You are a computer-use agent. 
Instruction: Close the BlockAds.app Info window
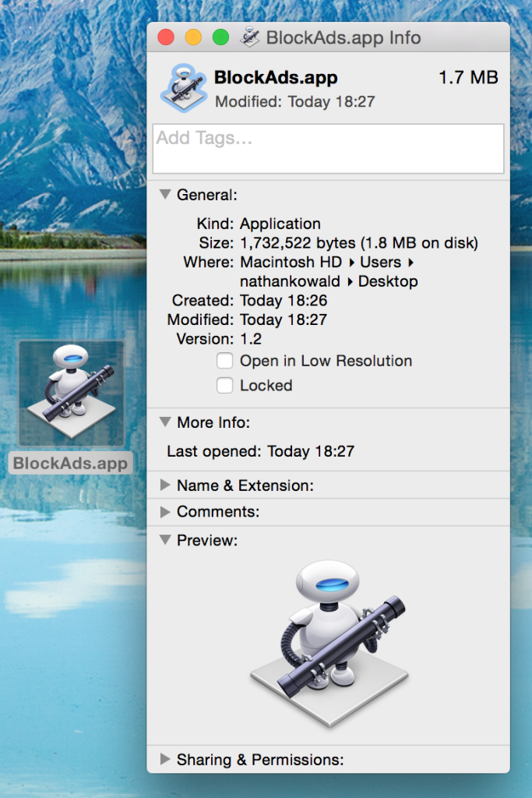(166, 37)
